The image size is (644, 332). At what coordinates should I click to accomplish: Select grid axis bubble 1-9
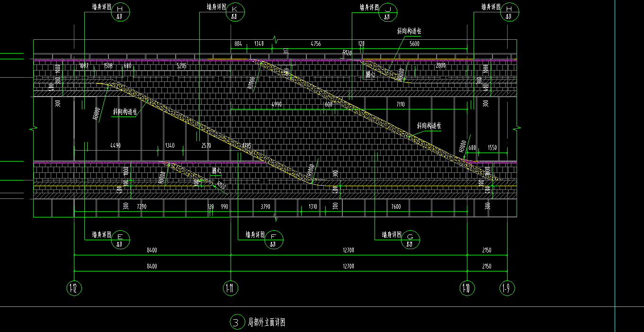click(x=508, y=288)
